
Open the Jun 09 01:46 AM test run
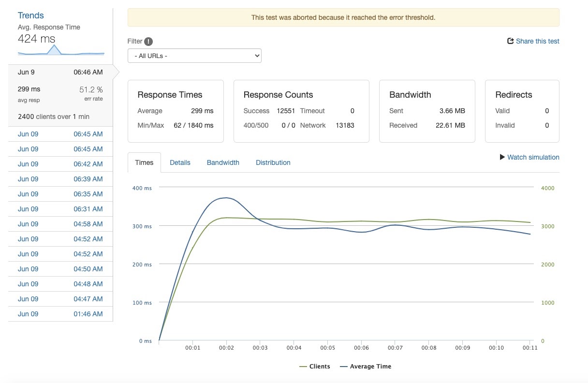(x=60, y=314)
